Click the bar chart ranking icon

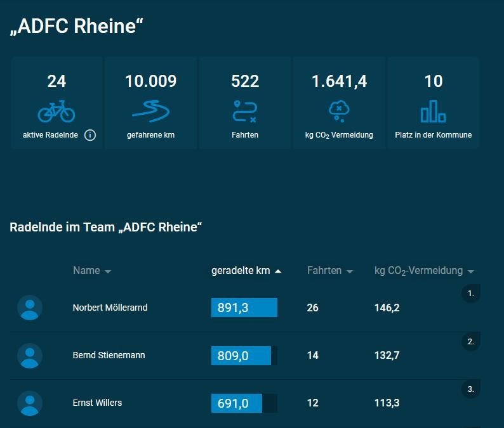tap(434, 111)
